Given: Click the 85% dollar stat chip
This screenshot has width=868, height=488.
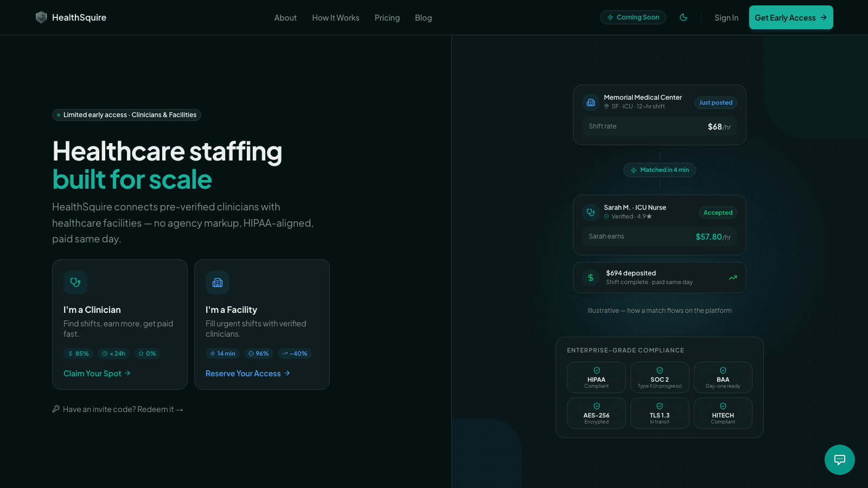Looking at the screenshot, I should [78, 354].
